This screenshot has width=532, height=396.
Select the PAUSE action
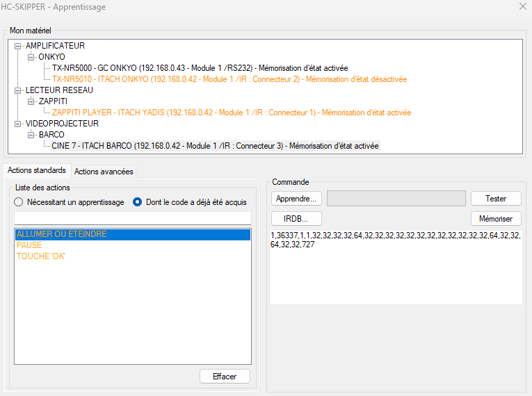coord(133,245)
